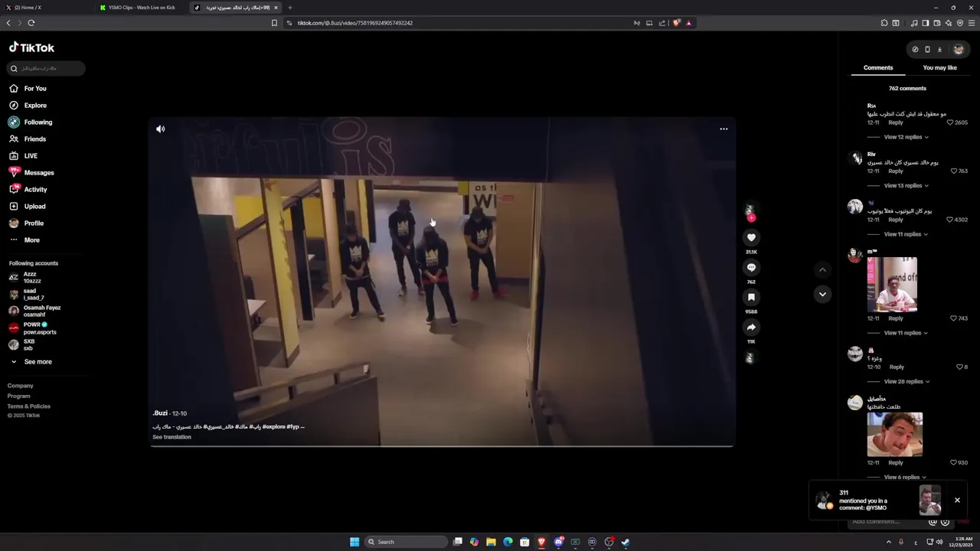This screenshot has width=980, height=551.
Task: Go to next video down arrow
Action: 822,294
